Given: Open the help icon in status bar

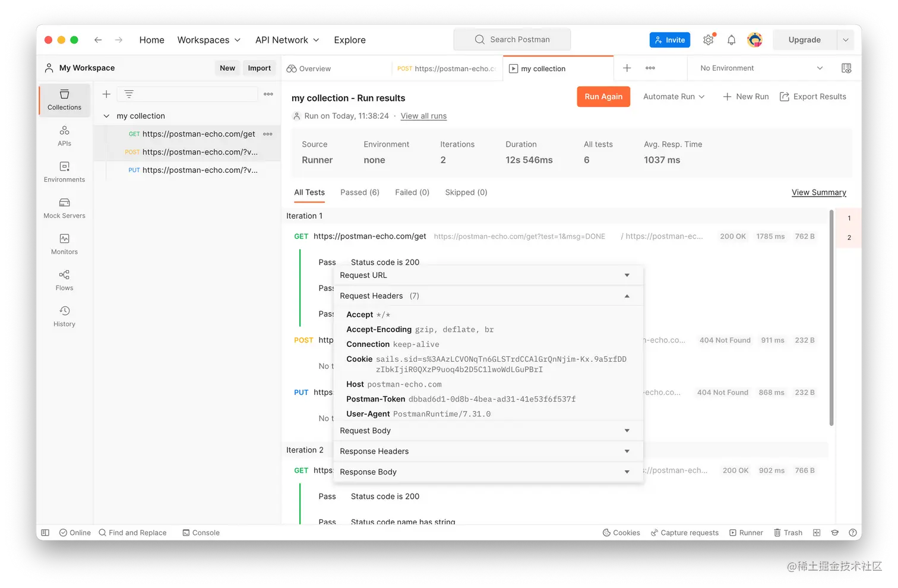Looking at the screenshot, I should pos(853,533).
